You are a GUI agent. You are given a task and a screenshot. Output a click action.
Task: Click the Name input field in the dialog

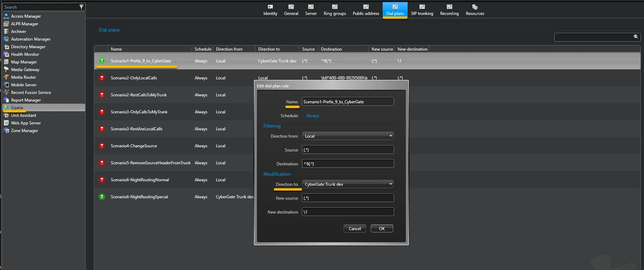click(x=348, y=102)
